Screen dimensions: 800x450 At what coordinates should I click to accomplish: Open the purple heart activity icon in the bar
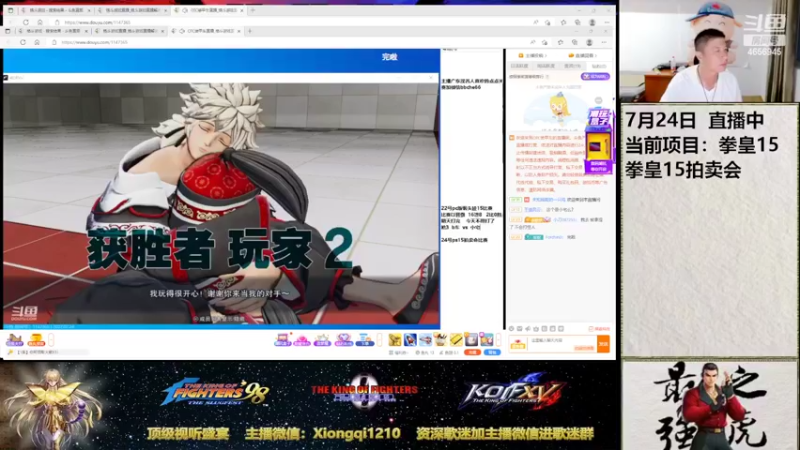tap(343, 340)
